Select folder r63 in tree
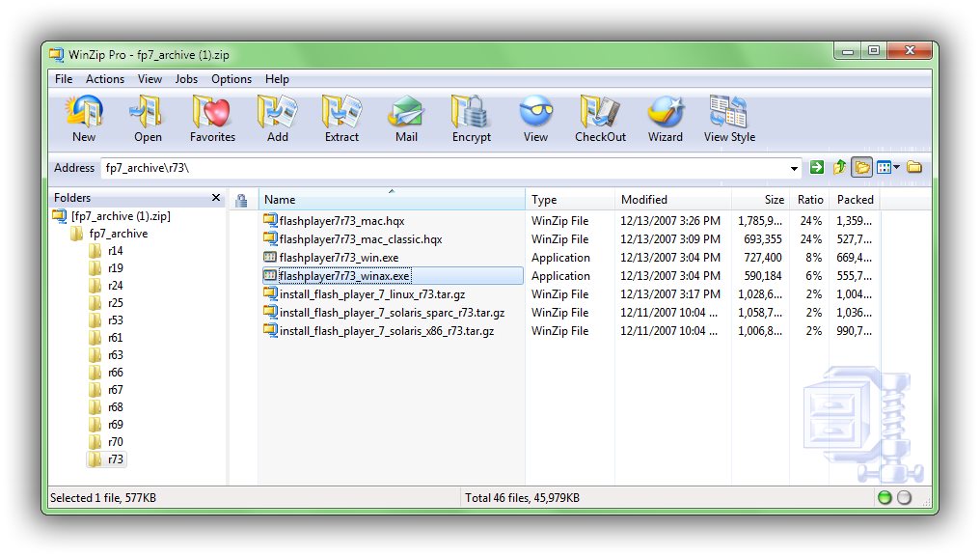This screenshot has width=980, height=556. (x=115, y=355)
